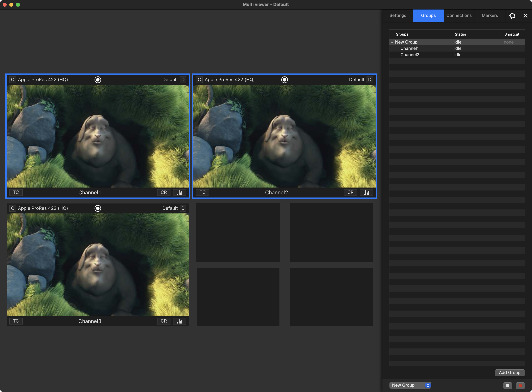Show audio level meters for Channel1
The height and width of the screenshot is (392, 532).
(180, 193)
